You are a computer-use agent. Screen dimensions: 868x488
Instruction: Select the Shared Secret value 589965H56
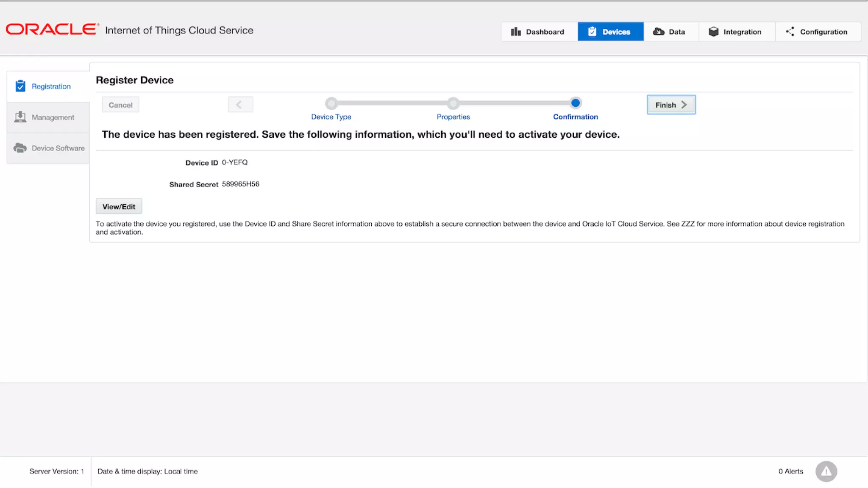point(241,184)
